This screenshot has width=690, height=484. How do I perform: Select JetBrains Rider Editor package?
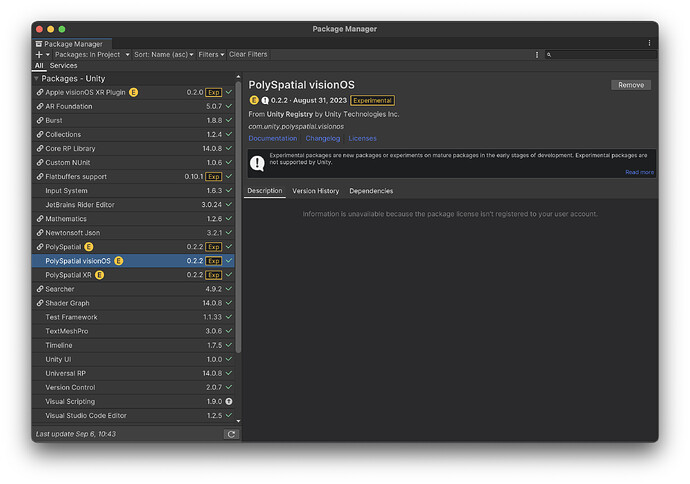click(133, 205)
